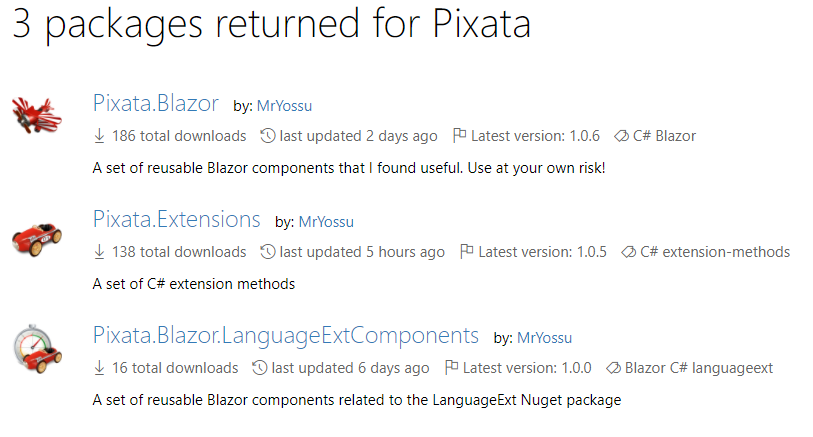Image resolution: width=813 pixels, height=437 pixels.
Task: Open the Pixata.Blazor package link
Action: 156,103
